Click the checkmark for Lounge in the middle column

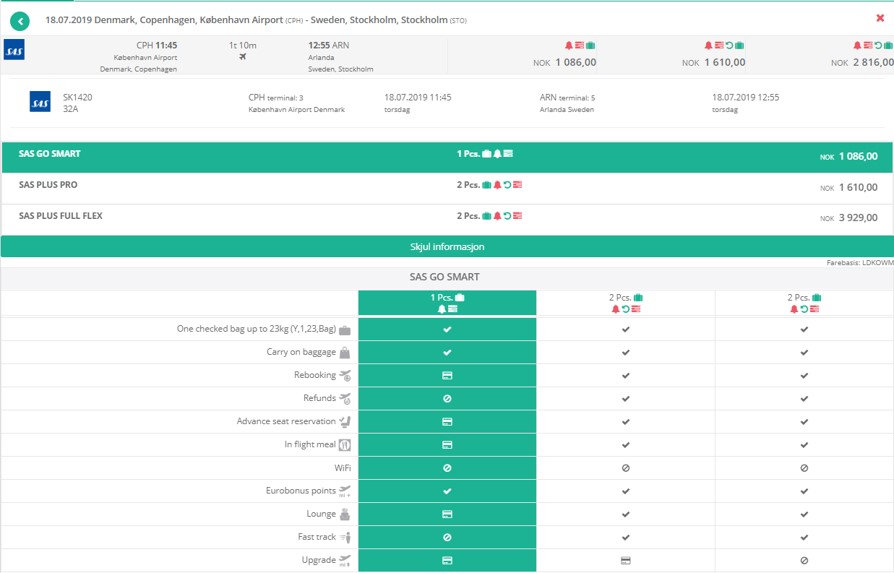[625, 514]
